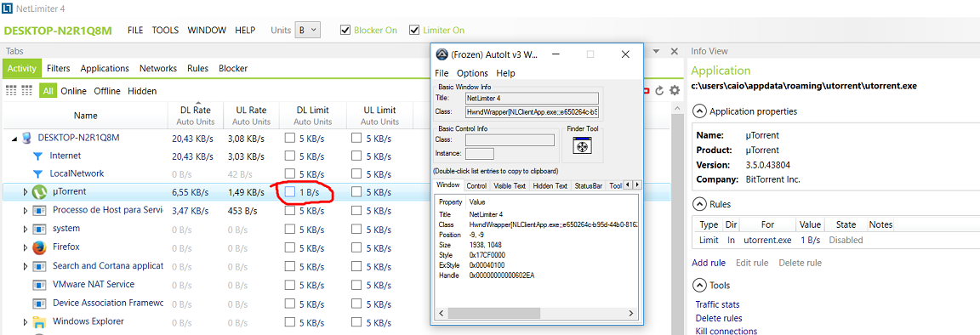
Task: Open the WINDOW menu
Action: 207,30
